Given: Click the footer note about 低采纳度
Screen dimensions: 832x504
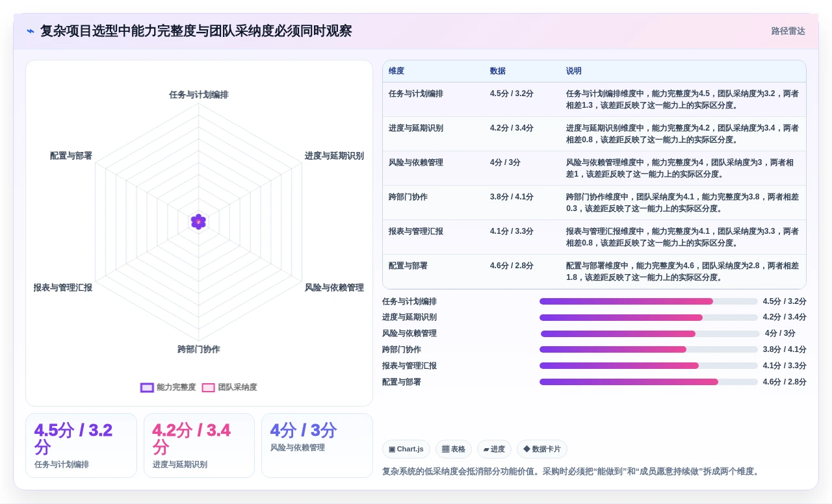Looking at the screenshot, I should (x=571, y=472).
